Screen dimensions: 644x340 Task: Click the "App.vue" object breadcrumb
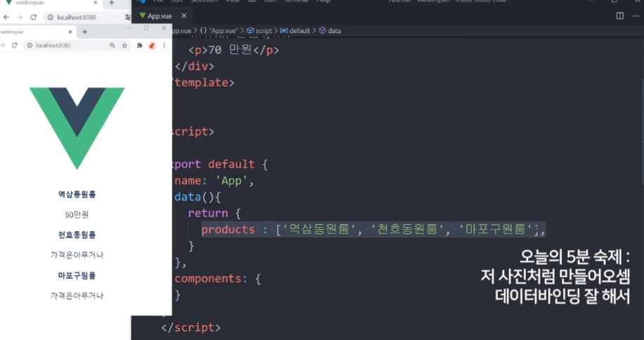click(x=219, y=31)
